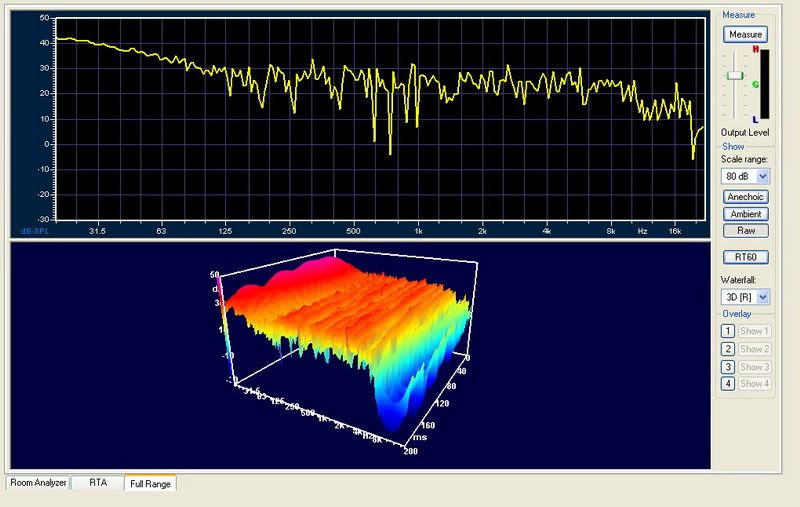The height and width of the screenshot is (507, 800).
Task: Click the 3D waterfall plot
Action: pos(350,340)
